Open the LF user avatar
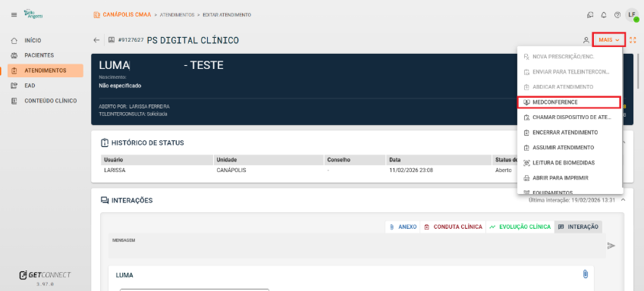This screenshot has width=644, height=291. [x=632, y=15]
